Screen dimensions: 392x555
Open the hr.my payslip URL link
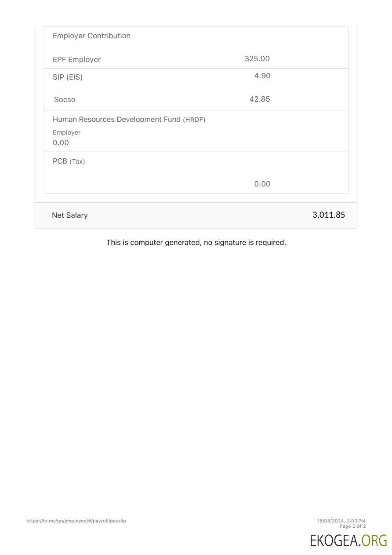point(76,521)
